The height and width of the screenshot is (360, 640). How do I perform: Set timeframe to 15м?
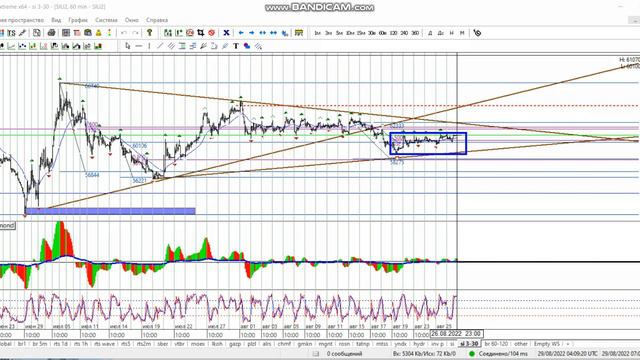pyautogui.click(x=361, y=33)
